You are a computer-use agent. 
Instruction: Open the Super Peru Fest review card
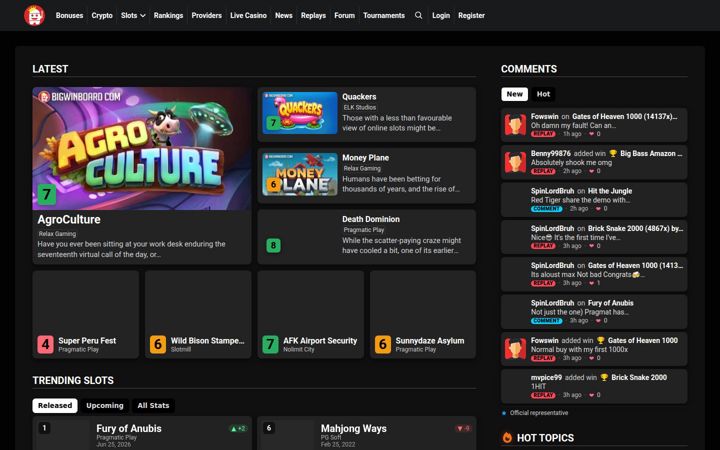[85, 315]
